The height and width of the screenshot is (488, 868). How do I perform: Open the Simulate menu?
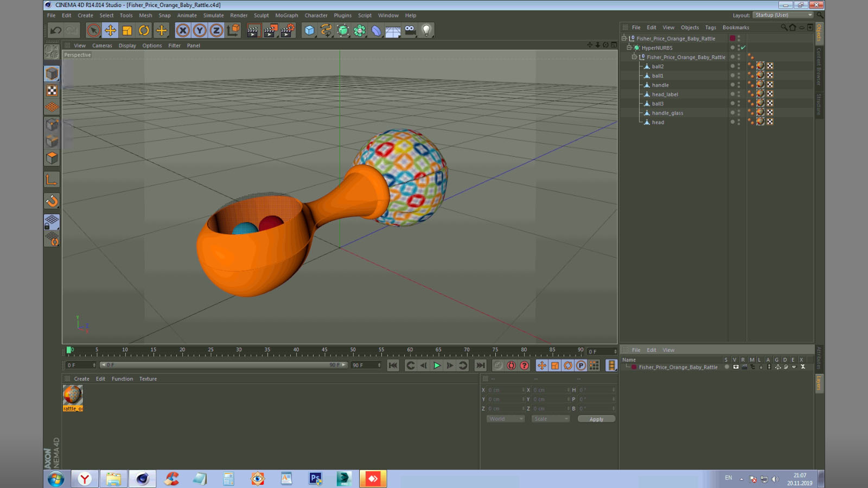(213, 15)
